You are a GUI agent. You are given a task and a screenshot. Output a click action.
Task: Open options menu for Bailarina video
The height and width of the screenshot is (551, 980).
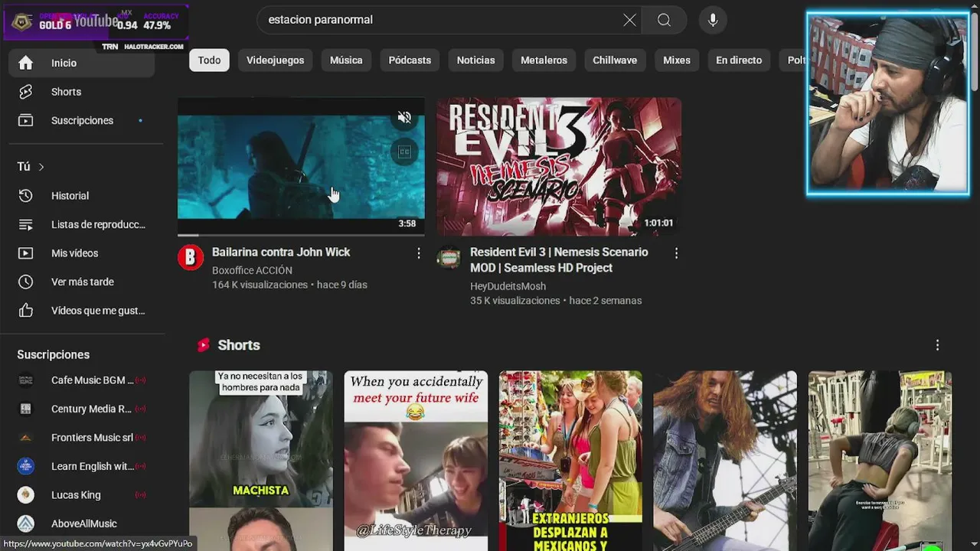coord(418,253)
